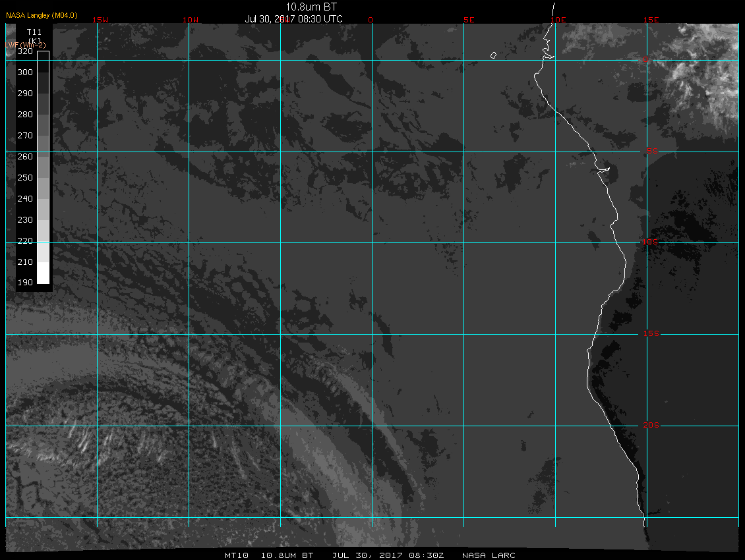
Task: Click the "5S" latitude label
Action: click(x=652, y=151)
